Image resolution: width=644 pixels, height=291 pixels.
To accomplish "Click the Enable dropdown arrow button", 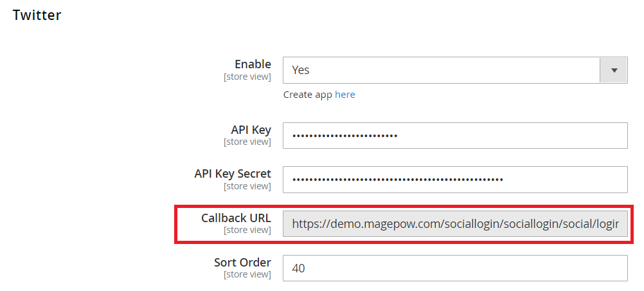I will [x=613, y=70].
